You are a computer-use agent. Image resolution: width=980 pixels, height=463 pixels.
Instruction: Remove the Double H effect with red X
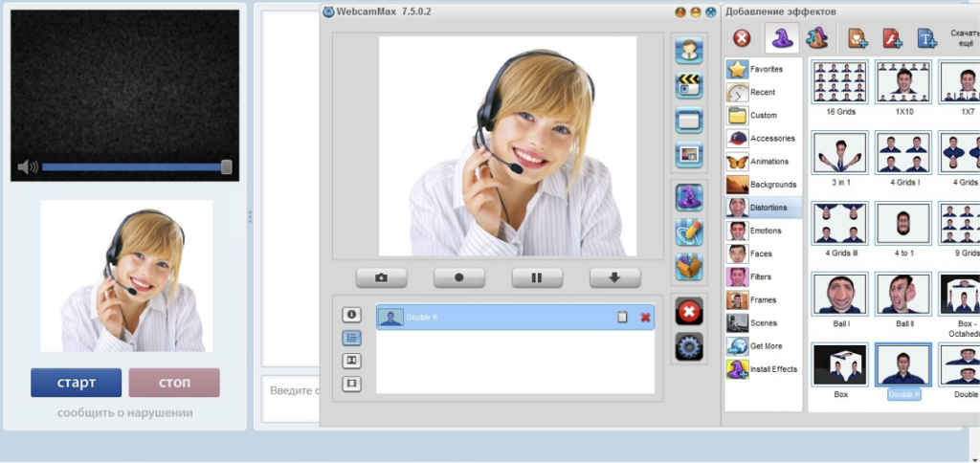[x=645, y=317]
